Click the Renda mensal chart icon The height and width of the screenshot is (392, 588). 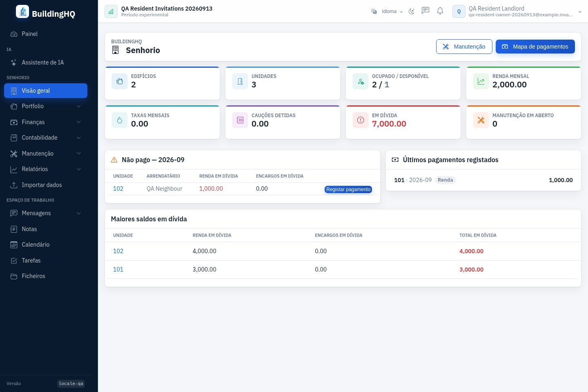coord(481,81)
